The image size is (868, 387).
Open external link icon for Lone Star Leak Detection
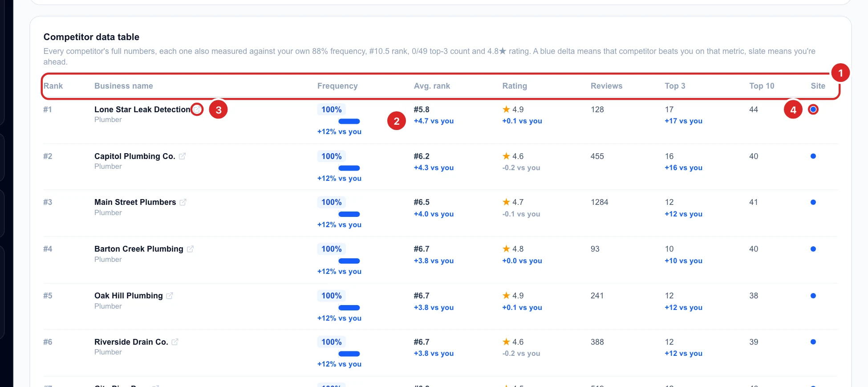pyautogui.click(x=197, y=109)
